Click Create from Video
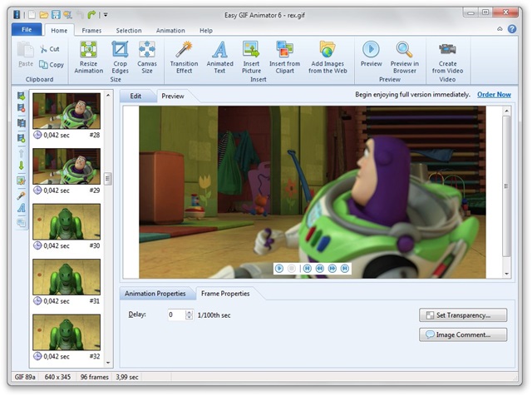532x396 pixels. click(447, 57)
